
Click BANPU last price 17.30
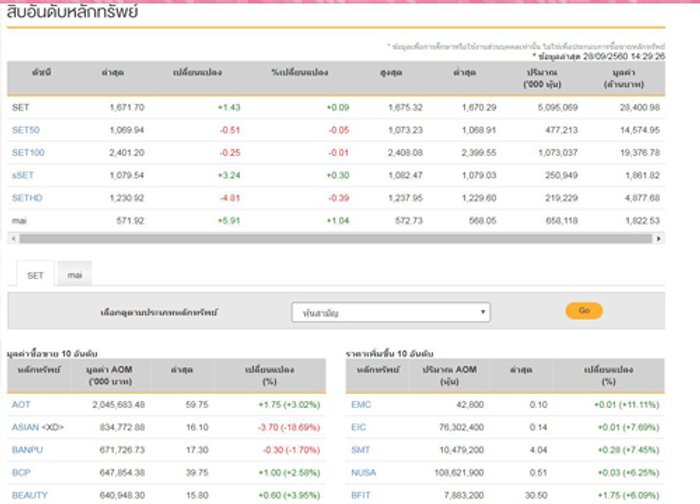pyautogui.click(x=197, y=450)
